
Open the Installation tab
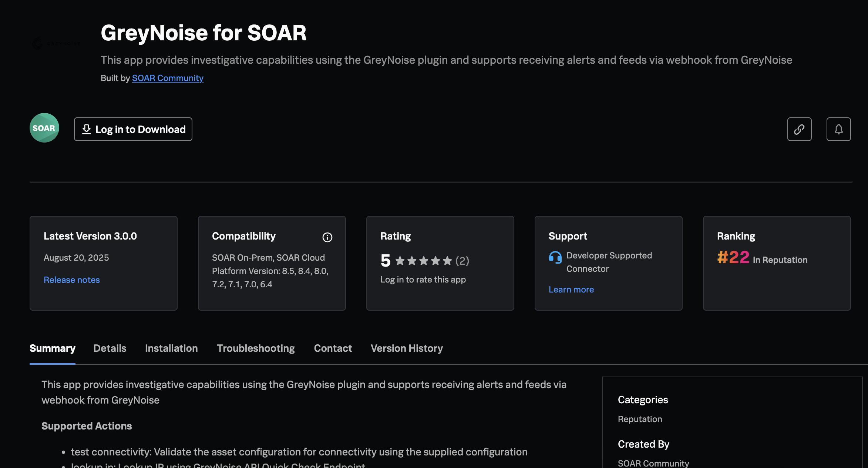tap(171, 348)
